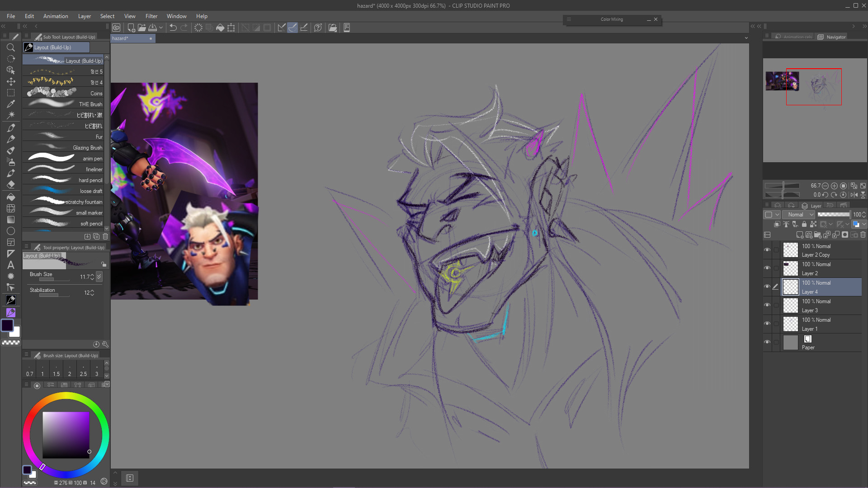Hide Layer 1 visibility eye
Screen dimensions: 868x488
[767, 324]
